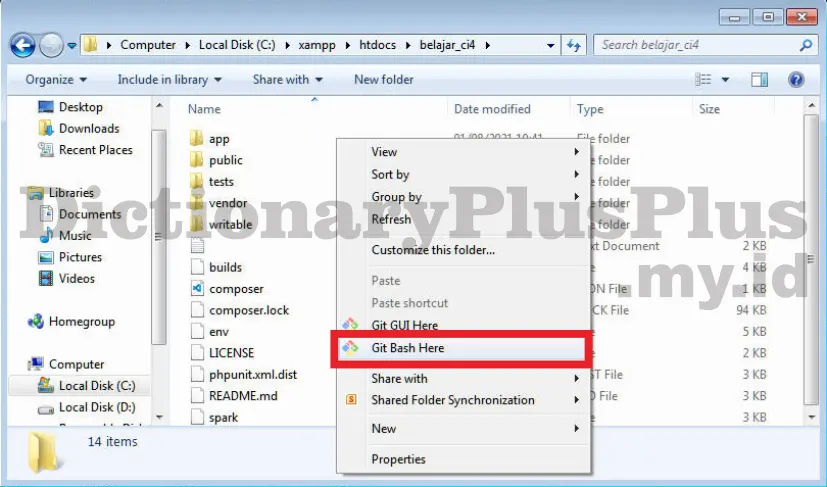Click the htdocs breadcrumb segment
This screenshot has width=827, height=487.
click(x=377, y=45)
